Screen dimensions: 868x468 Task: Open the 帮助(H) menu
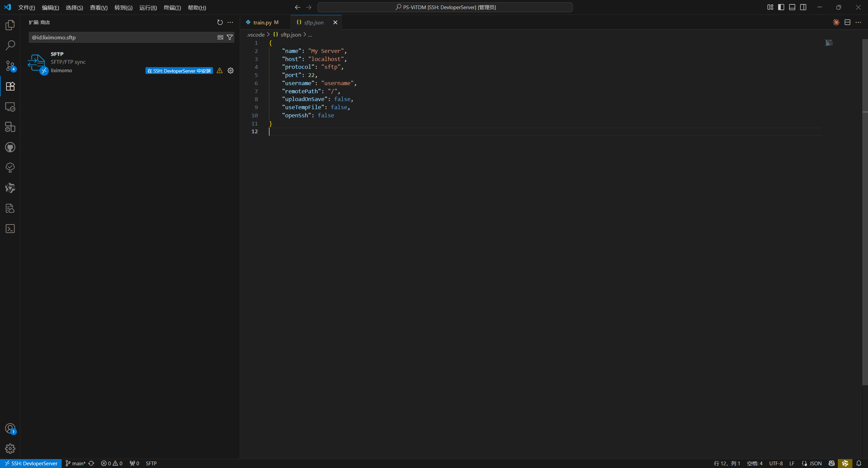[x=197, y=7]
